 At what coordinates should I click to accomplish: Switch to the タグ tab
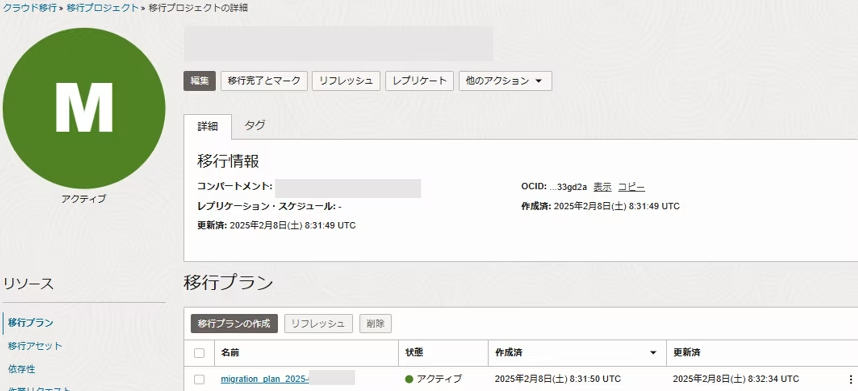[255, 125]
